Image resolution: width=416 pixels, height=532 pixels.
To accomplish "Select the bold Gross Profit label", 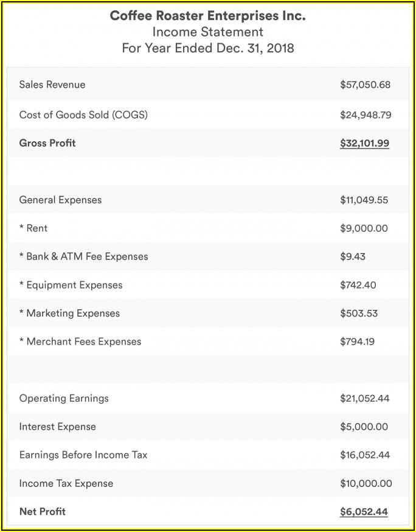I will click(47, 143).
